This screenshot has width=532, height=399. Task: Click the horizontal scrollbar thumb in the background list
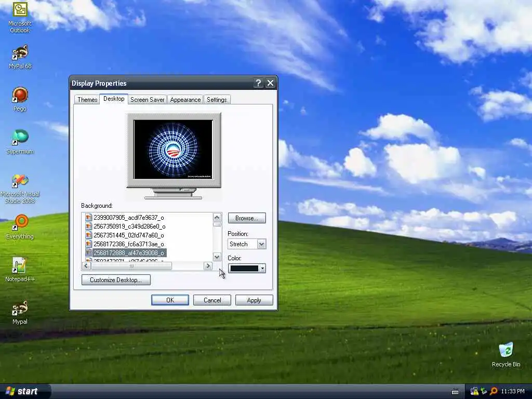(x=131, y=266)
